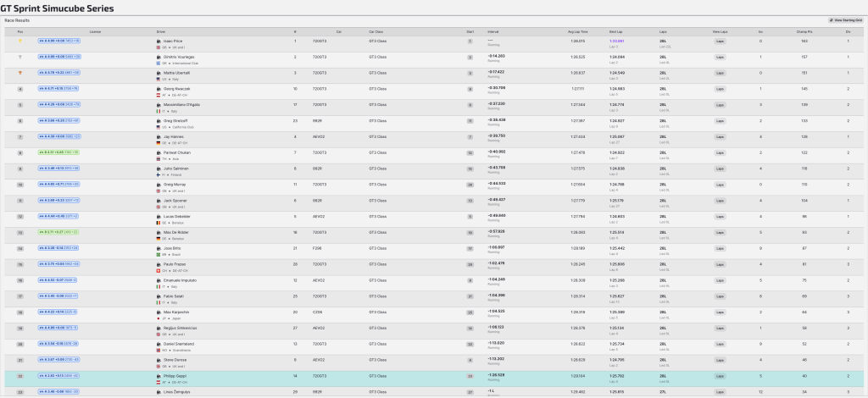The width and height of the screenshot is (868, 398).
Task: Open the Laps button for Fabio Salati
Action: (x=720, y=296)
